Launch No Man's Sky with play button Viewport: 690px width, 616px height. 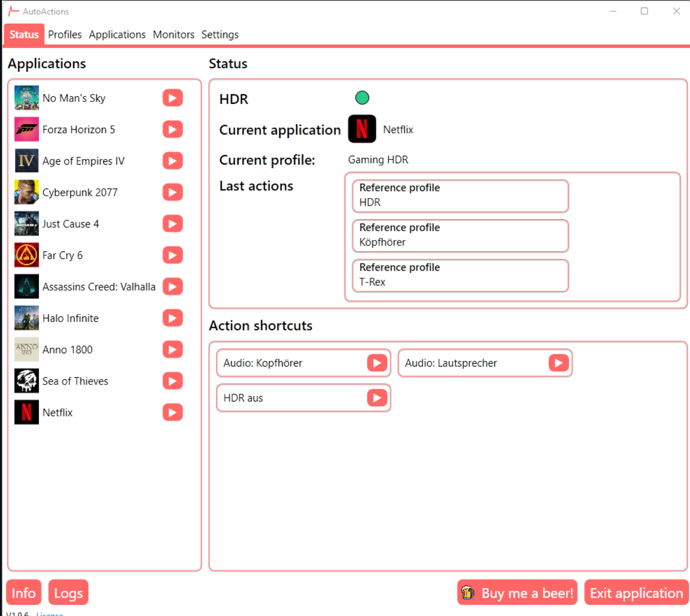pyautogui.click(x=173, y=98)
